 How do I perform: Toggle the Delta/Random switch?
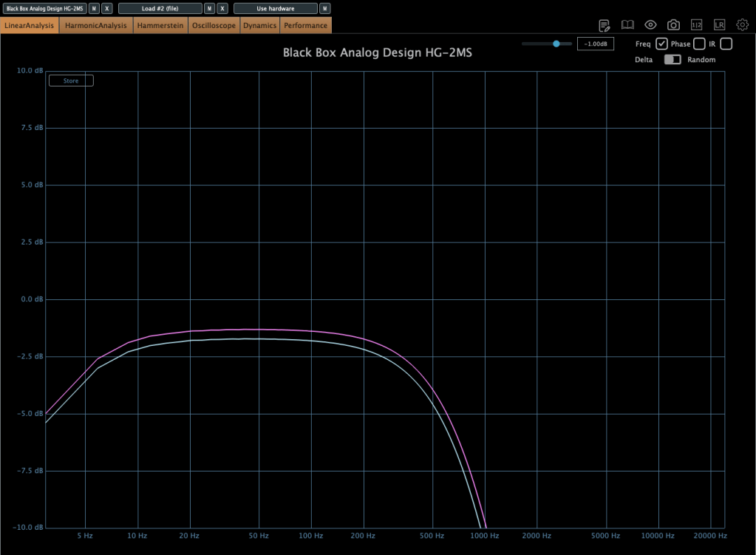coord(672,60)
